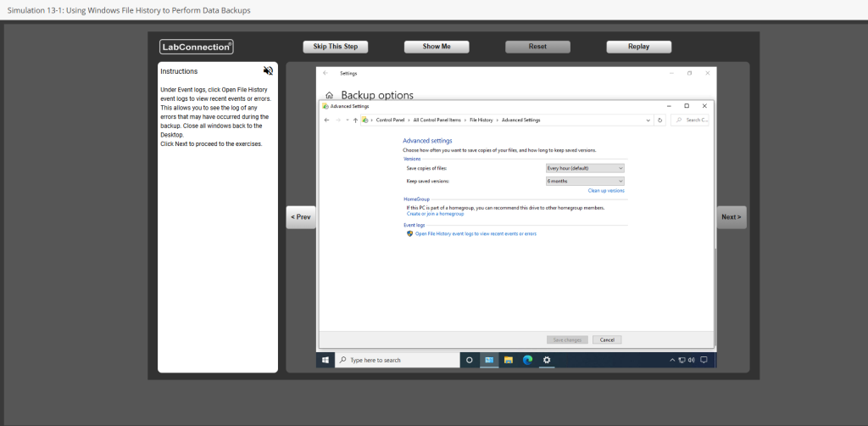Viewport: 868px width, 426px height.
Task: Open the Settings gear taskbar icon
Action: pyautogui.click(x=547, y=360)
